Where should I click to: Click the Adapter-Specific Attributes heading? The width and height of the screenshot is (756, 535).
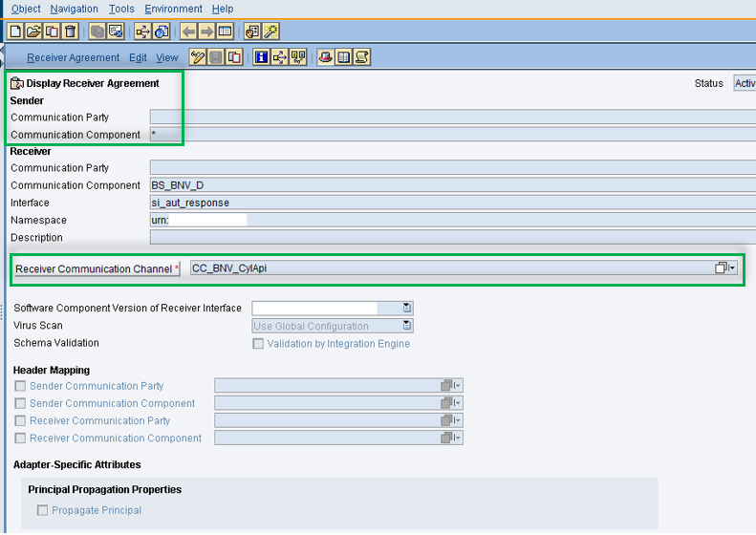click(x=77, y=464)
